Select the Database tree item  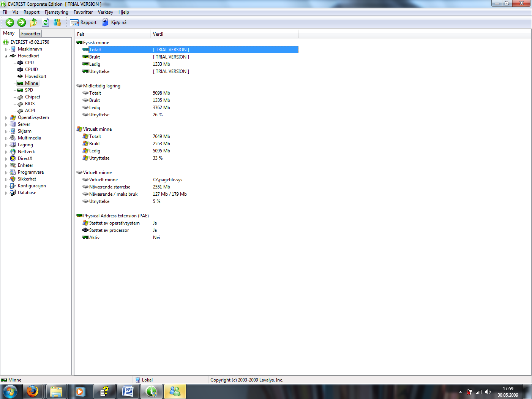pyautogui.click(x=27, y=193)
